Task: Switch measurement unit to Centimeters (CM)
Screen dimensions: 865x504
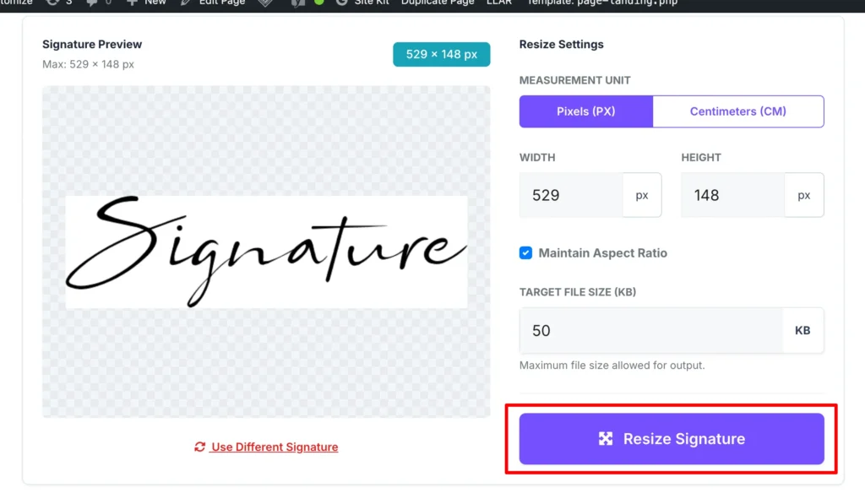Action: tap(737, 111)
